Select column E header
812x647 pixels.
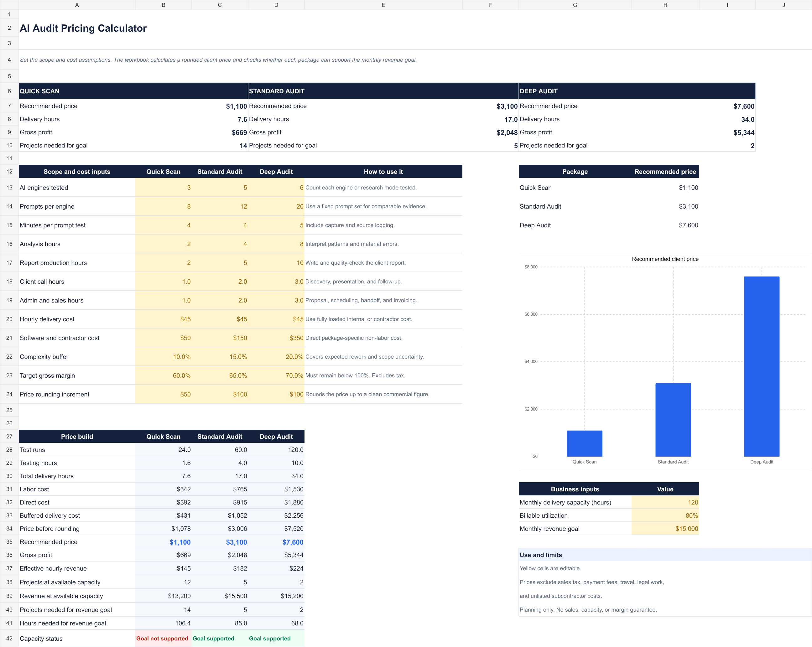[383, 5]
